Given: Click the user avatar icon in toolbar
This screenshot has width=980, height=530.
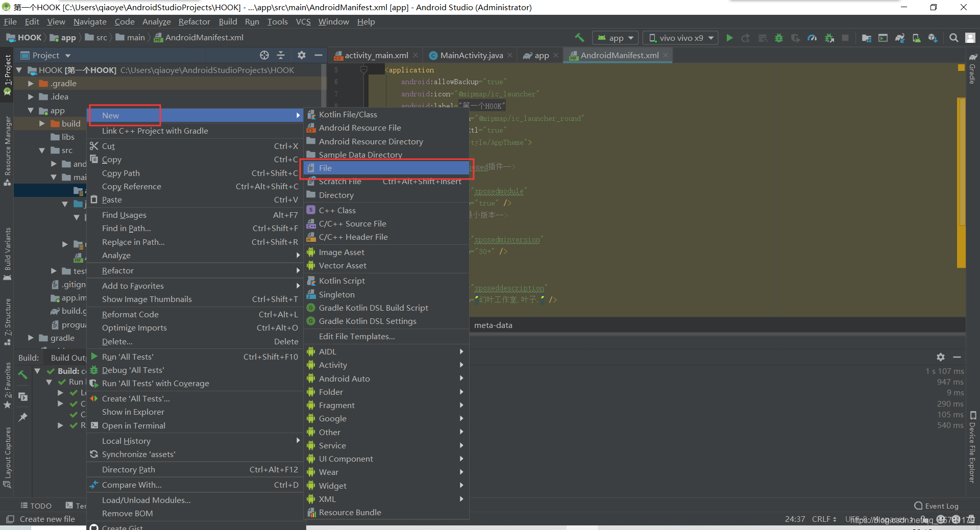Looking at the screenshot, I should (x=970, y=38).
